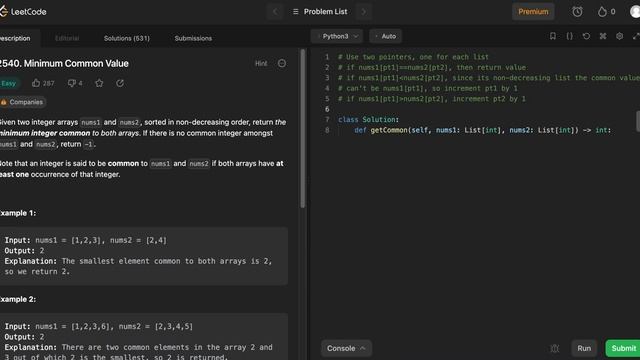Click the debugger bug icon

554,348
